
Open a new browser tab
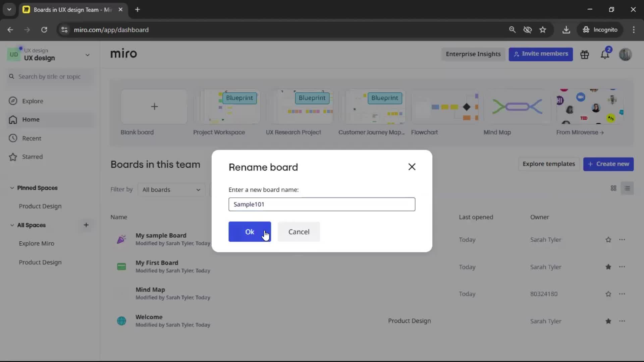point(138,9)
